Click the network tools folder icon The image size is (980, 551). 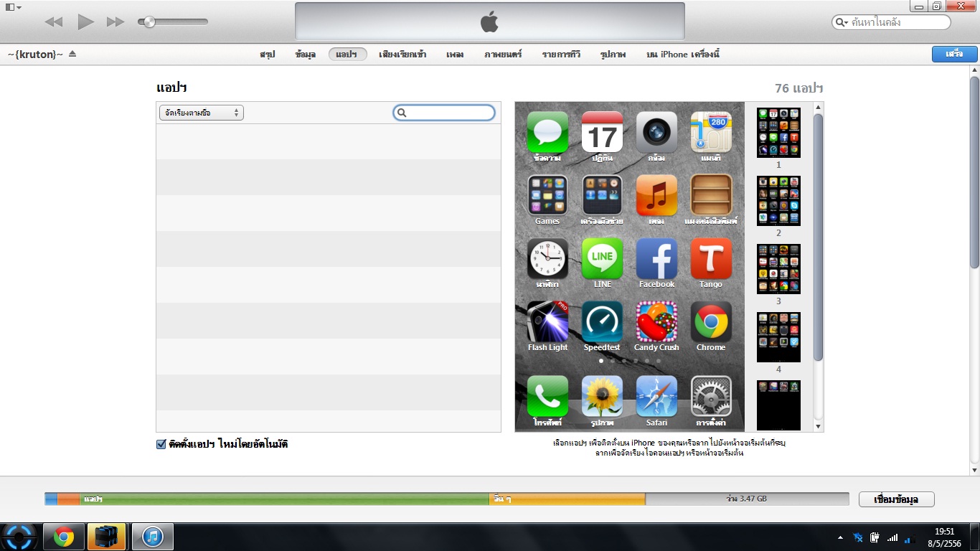[x=602, y=195]
